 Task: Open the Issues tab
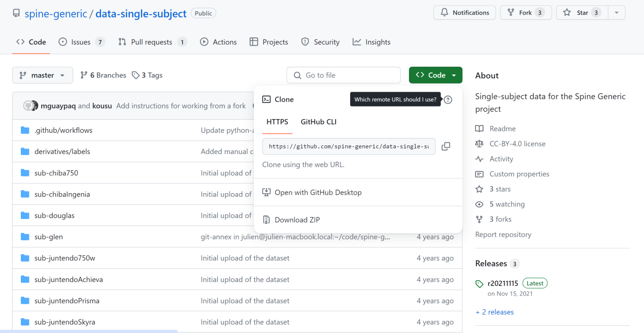point(81,42)
